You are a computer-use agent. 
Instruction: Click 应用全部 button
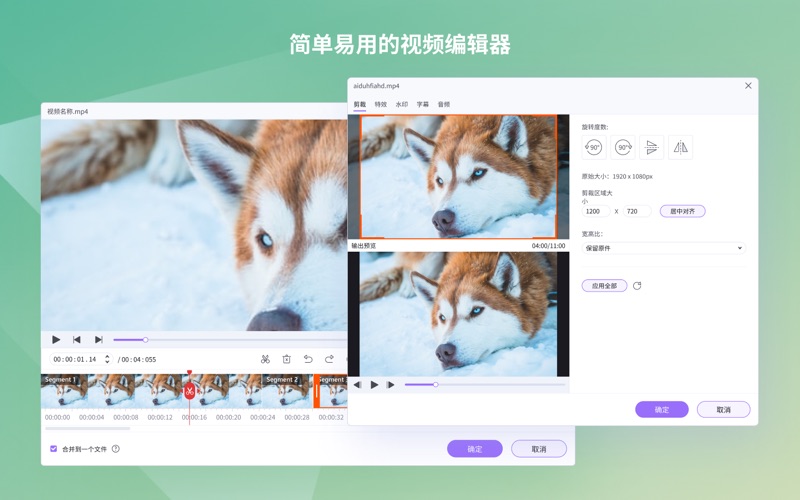604,286
